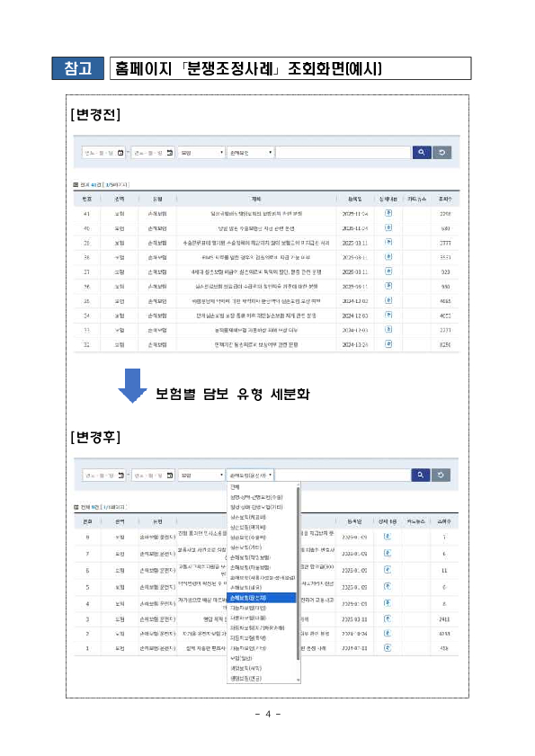Open detail icon for row 1 in 변경후 table
535x756 pixels.
[387, 647]
